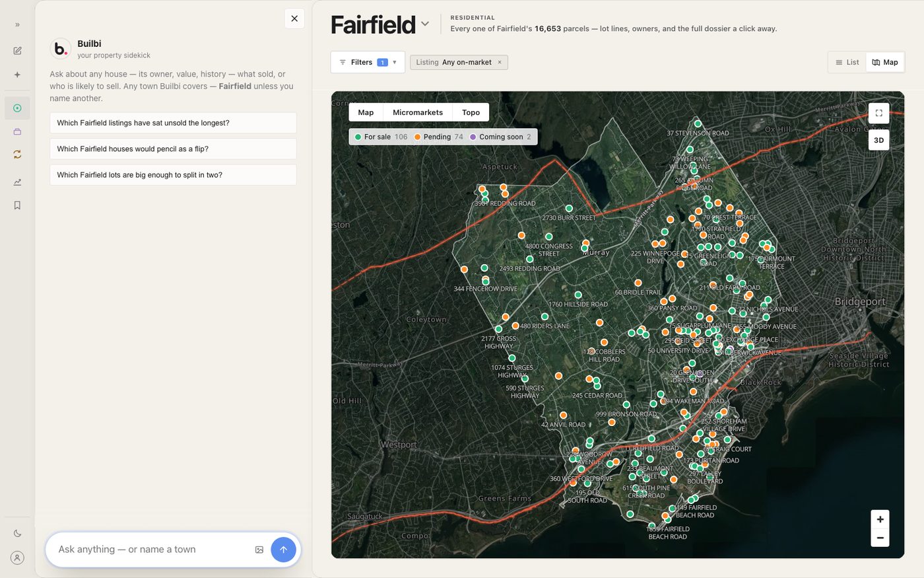Open the Fairfield town dropdown chevron
Screen dimensions: 924x578
coord(425,24)
